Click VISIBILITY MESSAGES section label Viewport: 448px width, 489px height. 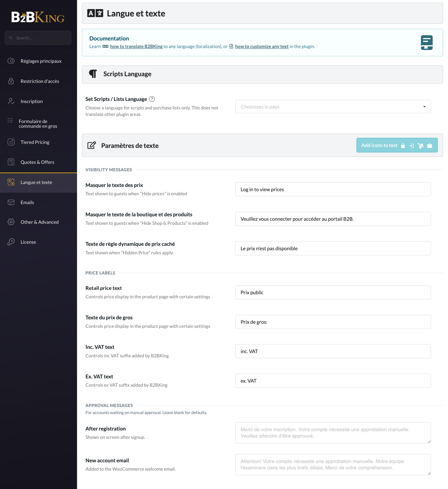point(109,170)
